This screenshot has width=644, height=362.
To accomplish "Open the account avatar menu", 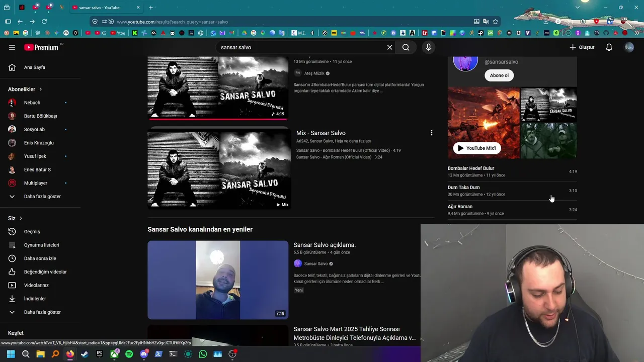I will click(x=629, y=47).
